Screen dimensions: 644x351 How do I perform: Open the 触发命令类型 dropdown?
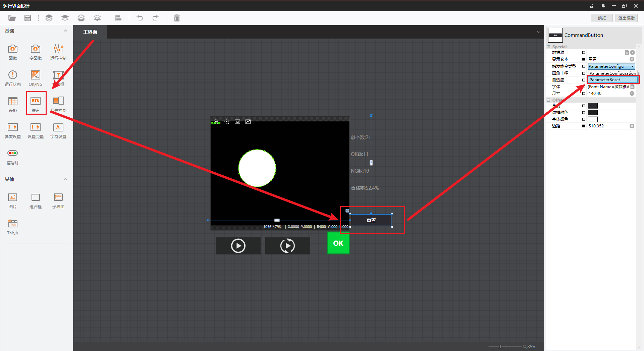(632, 66)
